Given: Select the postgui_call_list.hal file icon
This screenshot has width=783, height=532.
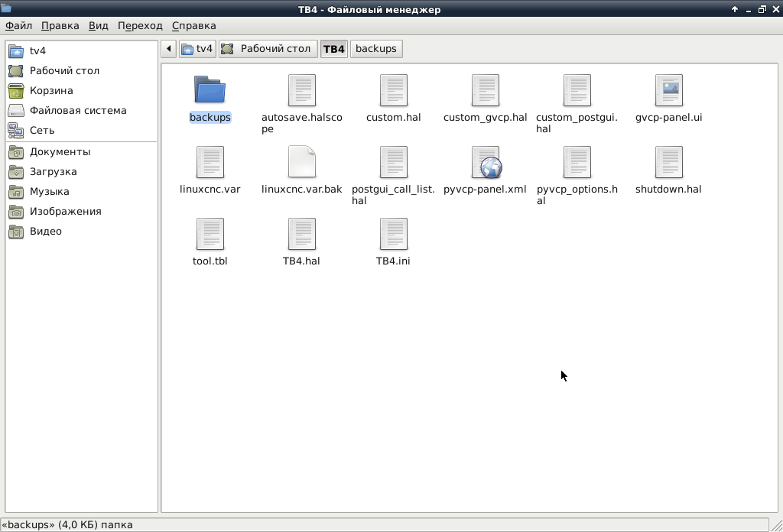Looking at the screenshot, I should click(394, 162).
